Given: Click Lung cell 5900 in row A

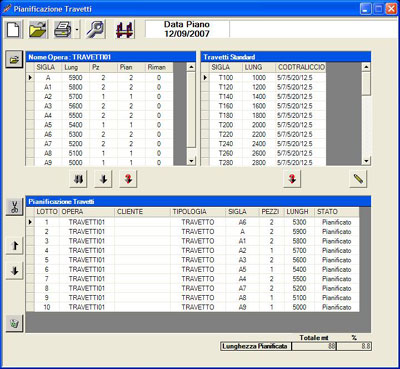Looking at the screenshot, I should [x=76, y=77].
